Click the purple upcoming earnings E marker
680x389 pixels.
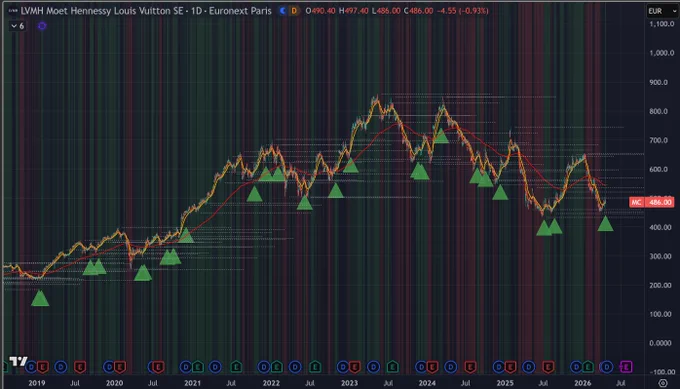pyautogui.click(x=626, y=367)
